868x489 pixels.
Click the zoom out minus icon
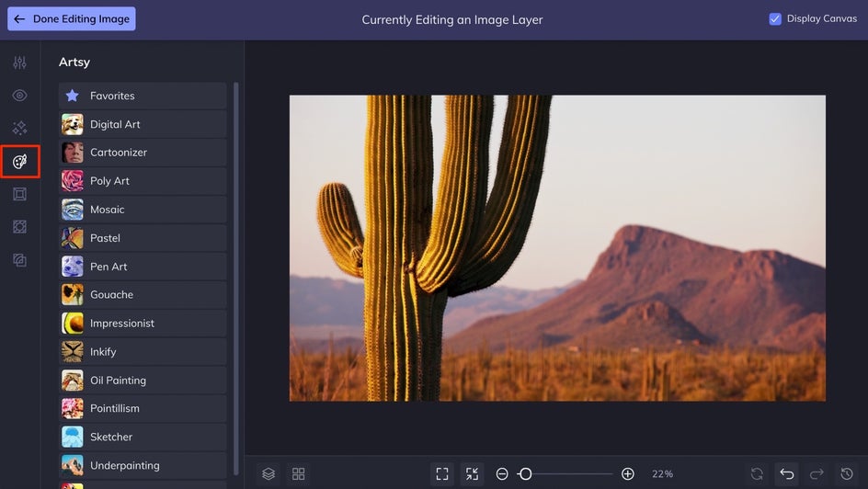click(x=502, y=474)
